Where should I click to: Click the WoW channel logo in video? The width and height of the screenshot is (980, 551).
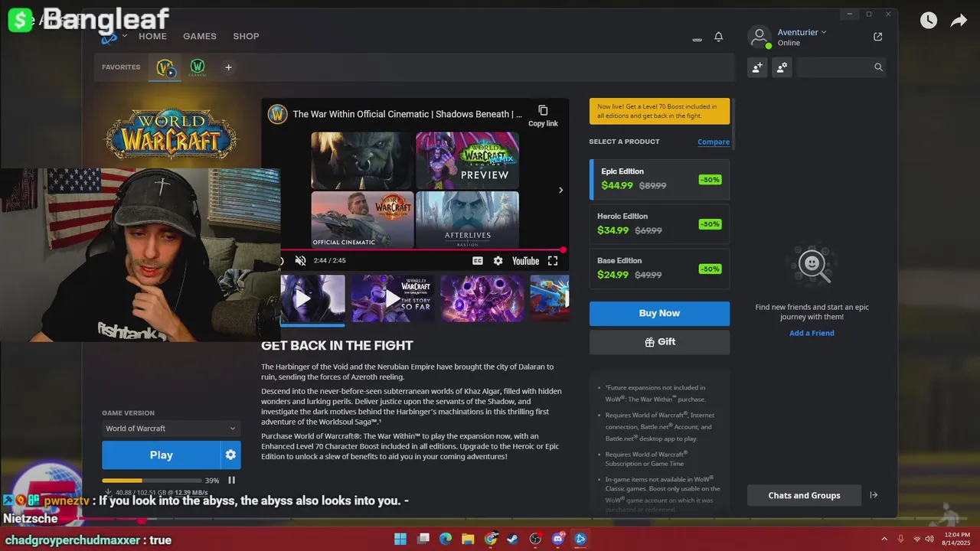click(277, 114)
